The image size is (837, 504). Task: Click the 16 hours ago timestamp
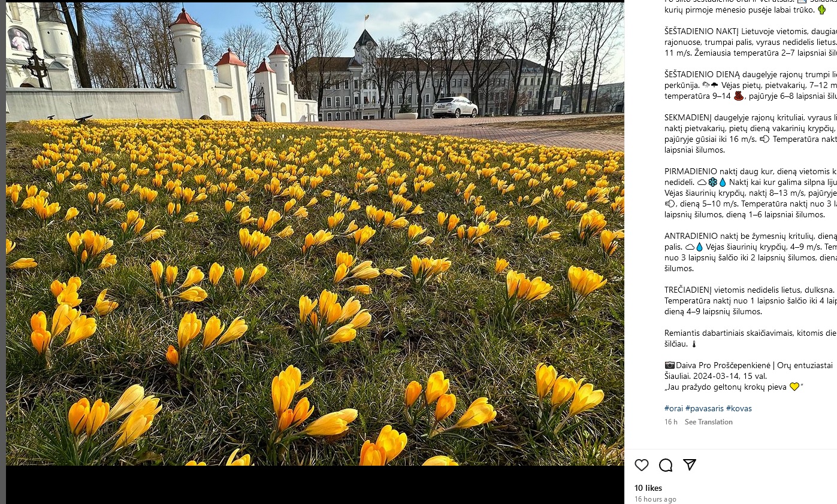pos(655,499)
